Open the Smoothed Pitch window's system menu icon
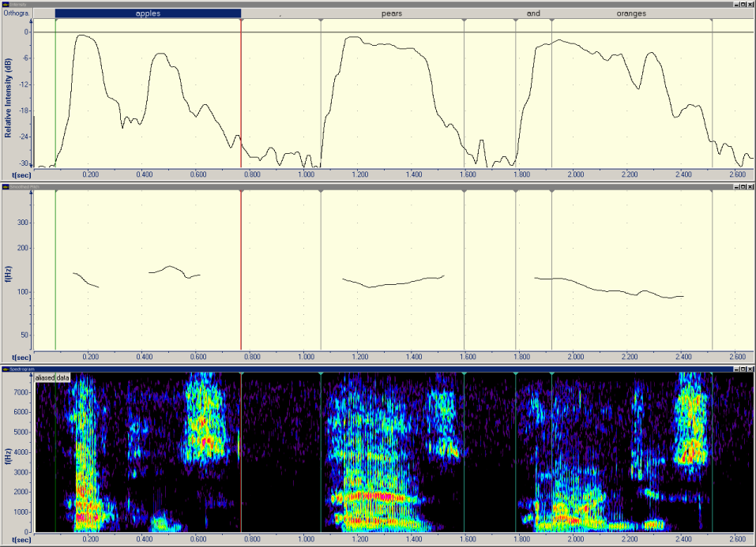756x547 pixels. tap(4, 187)
